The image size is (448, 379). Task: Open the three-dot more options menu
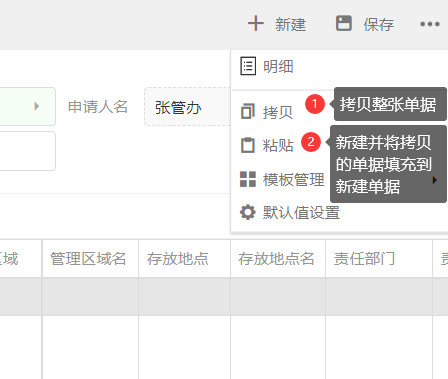pos(430,24)
